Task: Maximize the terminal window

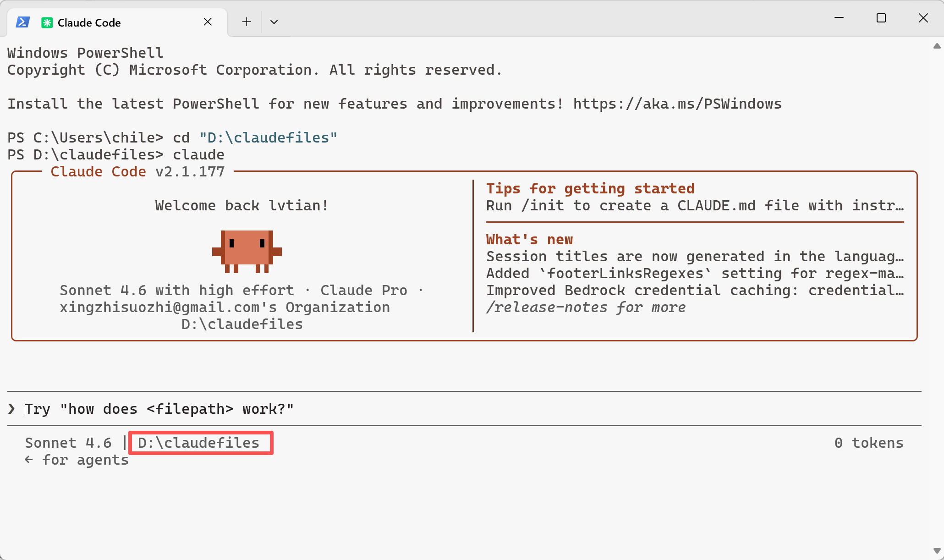Action: pos(881,18)
